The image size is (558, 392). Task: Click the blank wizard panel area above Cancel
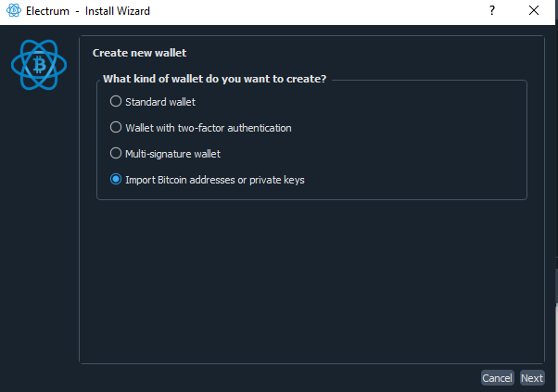tap(311, 281)
